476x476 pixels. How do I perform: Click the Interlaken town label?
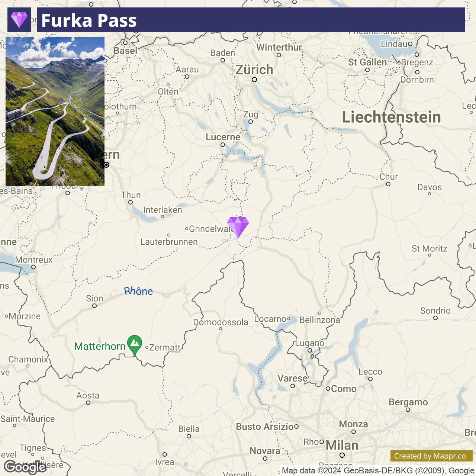click(x=163, y=210)
